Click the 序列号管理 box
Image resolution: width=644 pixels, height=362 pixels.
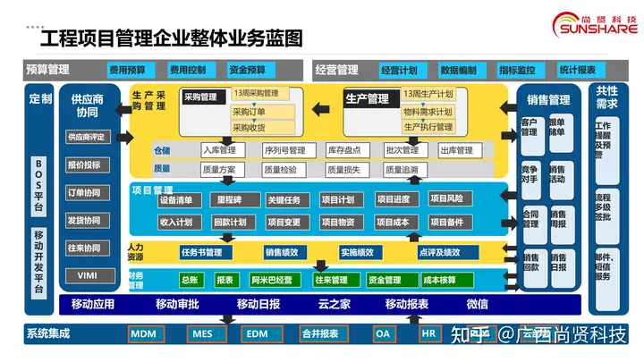289,151
